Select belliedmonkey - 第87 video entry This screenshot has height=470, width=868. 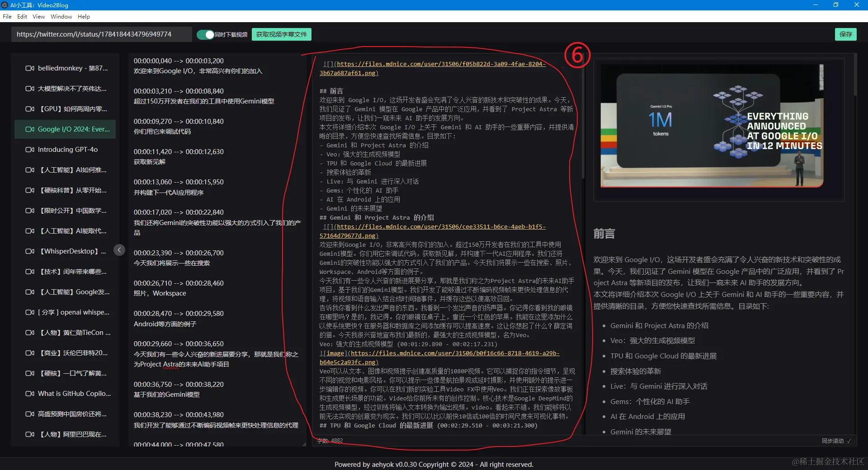coord(65,68)
